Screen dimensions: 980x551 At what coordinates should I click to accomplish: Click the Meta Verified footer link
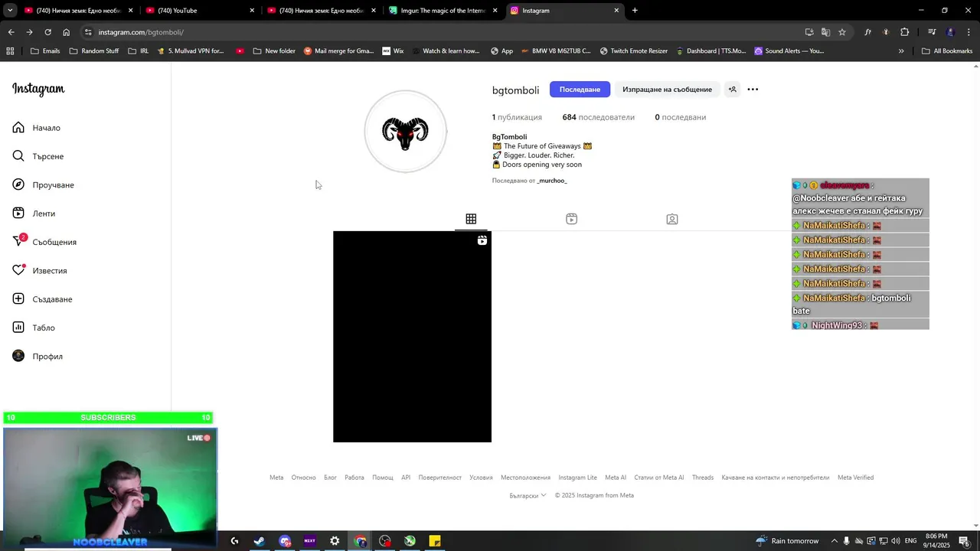pos(855,478)
